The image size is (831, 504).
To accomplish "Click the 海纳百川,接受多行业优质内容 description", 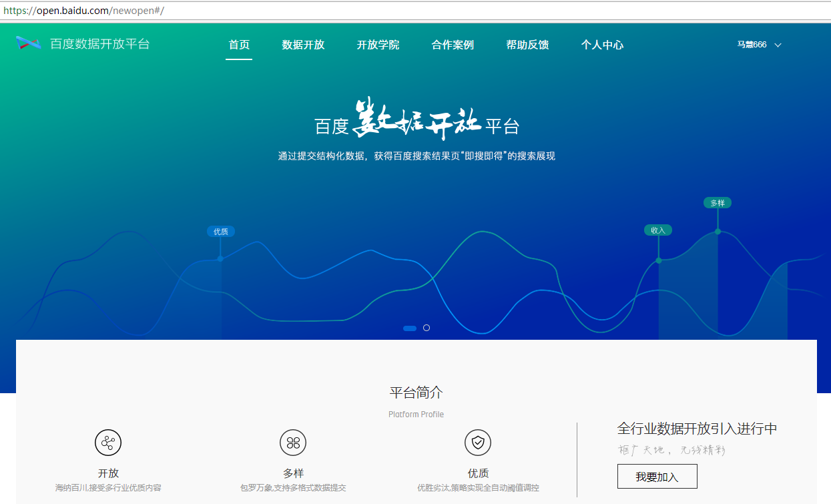I will (x=108, y=488).
